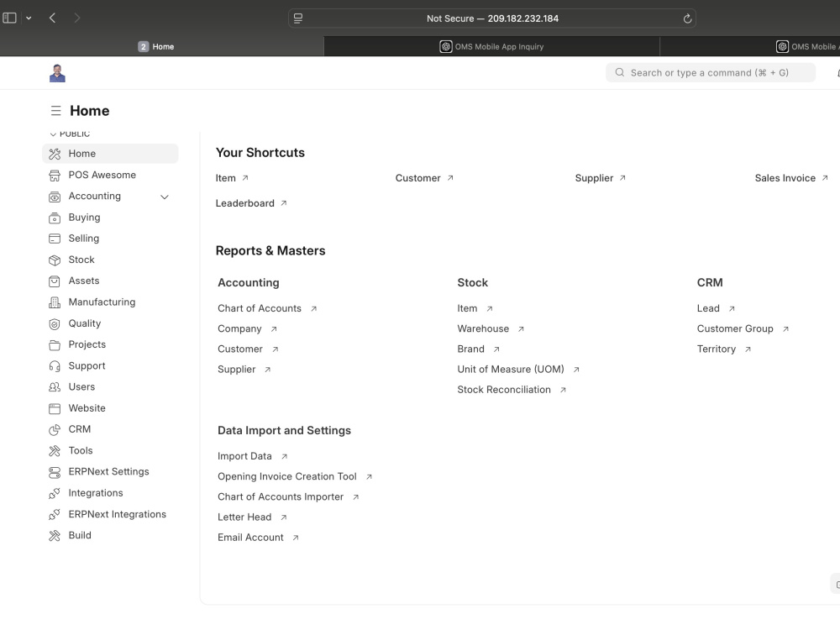Click the Website browser icon

tap(55, 409)
